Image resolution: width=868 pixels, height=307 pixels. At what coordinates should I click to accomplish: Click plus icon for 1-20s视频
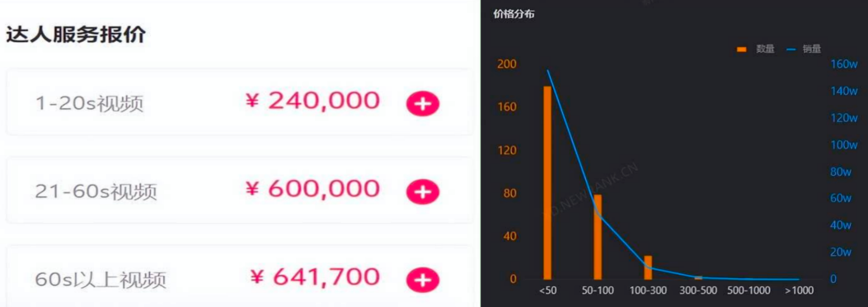pos(423,104)
